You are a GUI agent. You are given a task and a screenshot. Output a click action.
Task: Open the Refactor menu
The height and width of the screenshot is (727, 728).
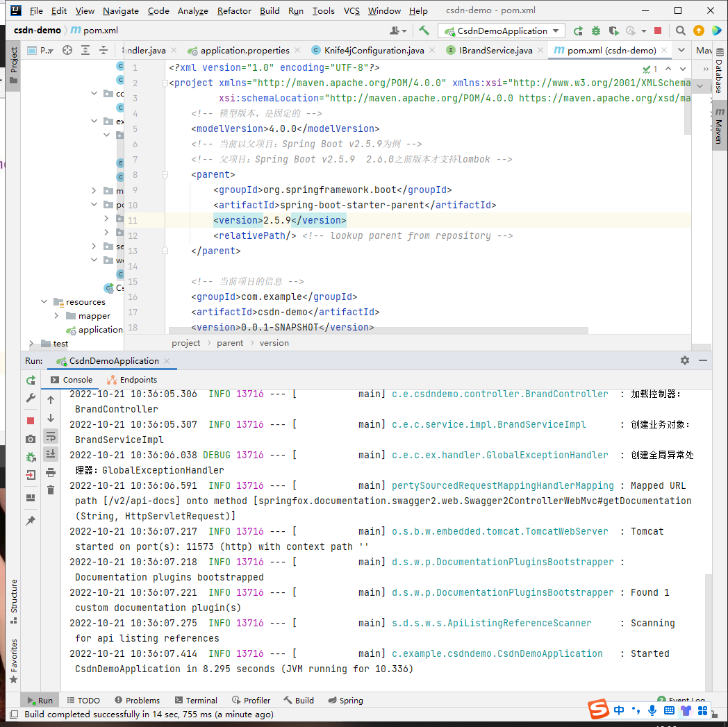tap(234, 10)
